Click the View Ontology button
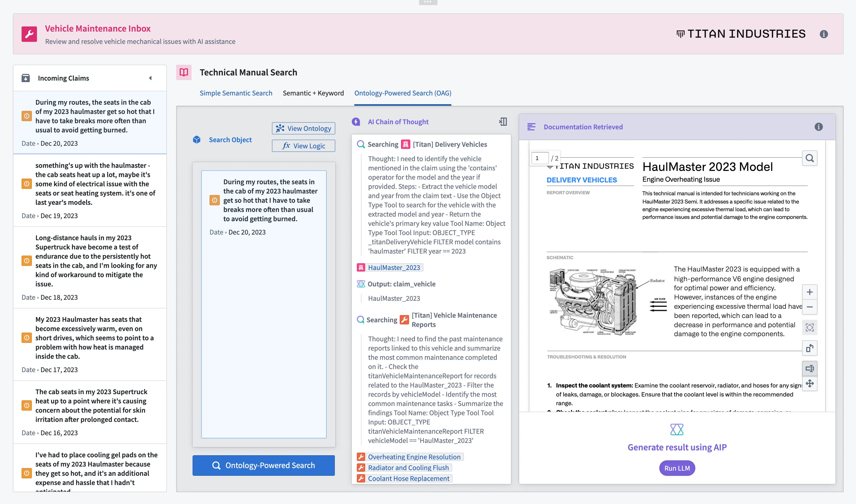Image resolution: width=856 pixels, height=504 pixels. (303, 128)
